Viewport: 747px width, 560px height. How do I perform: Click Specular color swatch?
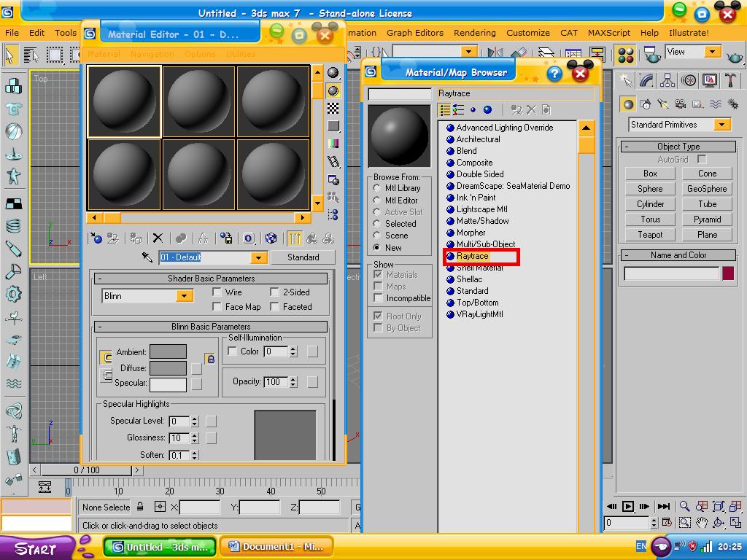click(x=169, y=384)
